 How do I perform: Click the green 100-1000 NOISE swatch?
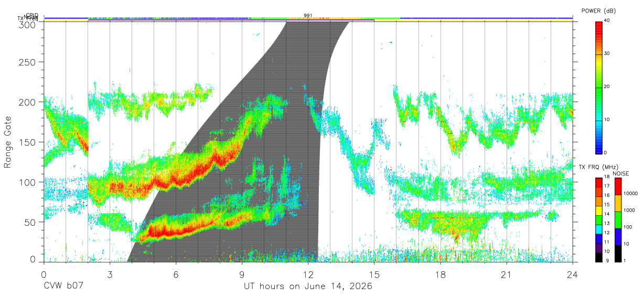pos(617,219)
